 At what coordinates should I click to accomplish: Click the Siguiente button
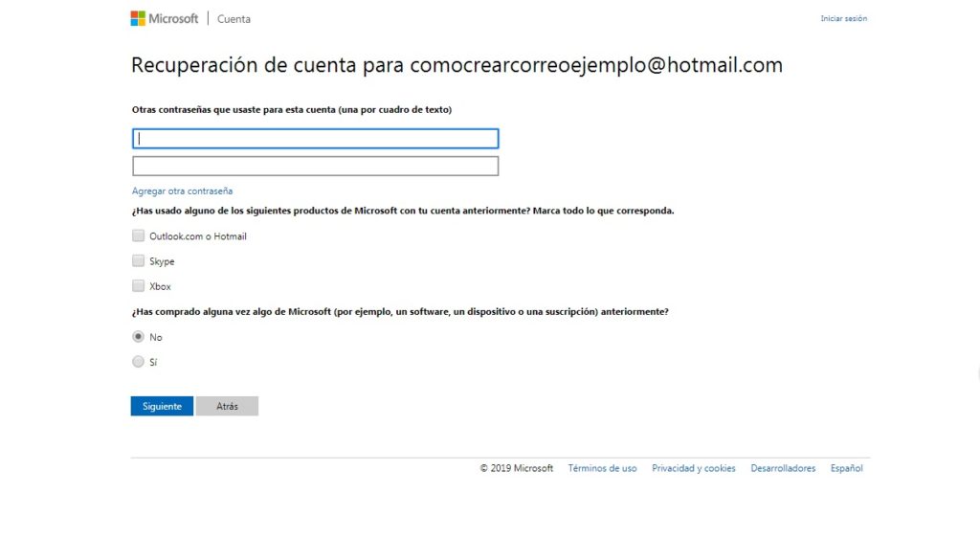(x=162, y=406)
